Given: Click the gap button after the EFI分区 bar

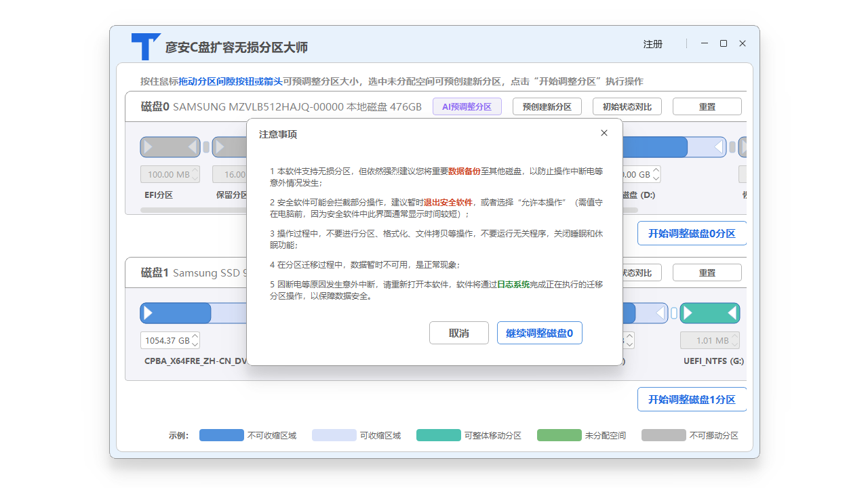Looking at the screenshot, I should [206, 147].
